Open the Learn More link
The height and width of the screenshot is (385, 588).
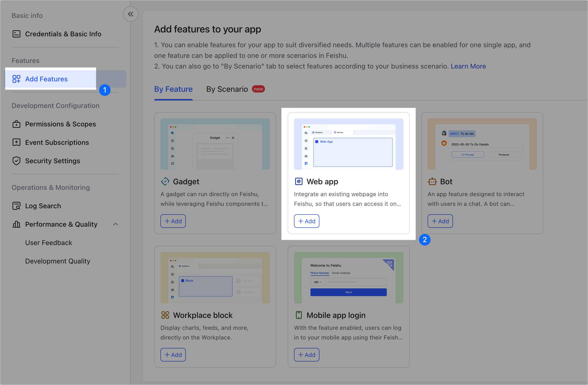(468, 66)
